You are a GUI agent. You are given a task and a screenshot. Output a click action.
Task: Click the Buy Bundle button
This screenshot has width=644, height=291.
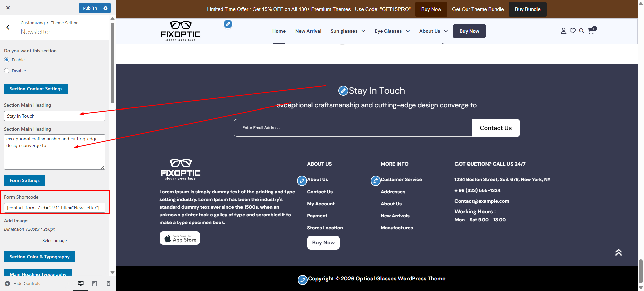point(528,9)
